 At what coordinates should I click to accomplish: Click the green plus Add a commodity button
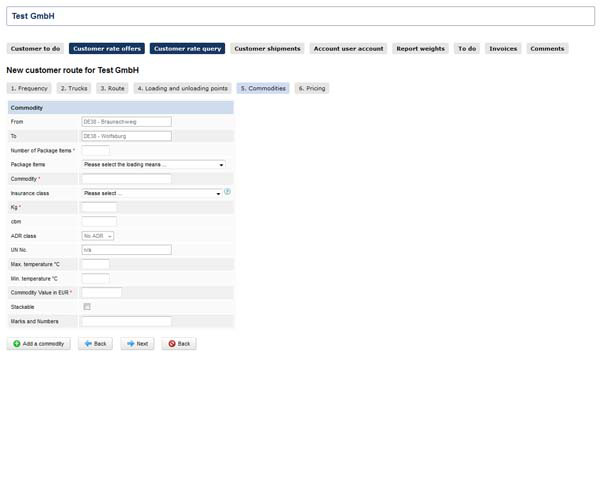click(x=39, y=343)
